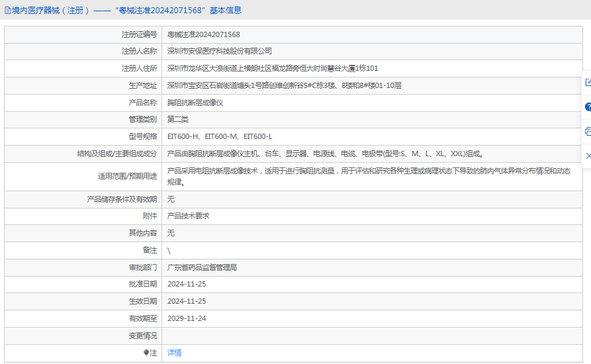Viewport: 591px width, 364px height.
Task: Close the floating side toolbar with X icon
Action: point(588,156)
